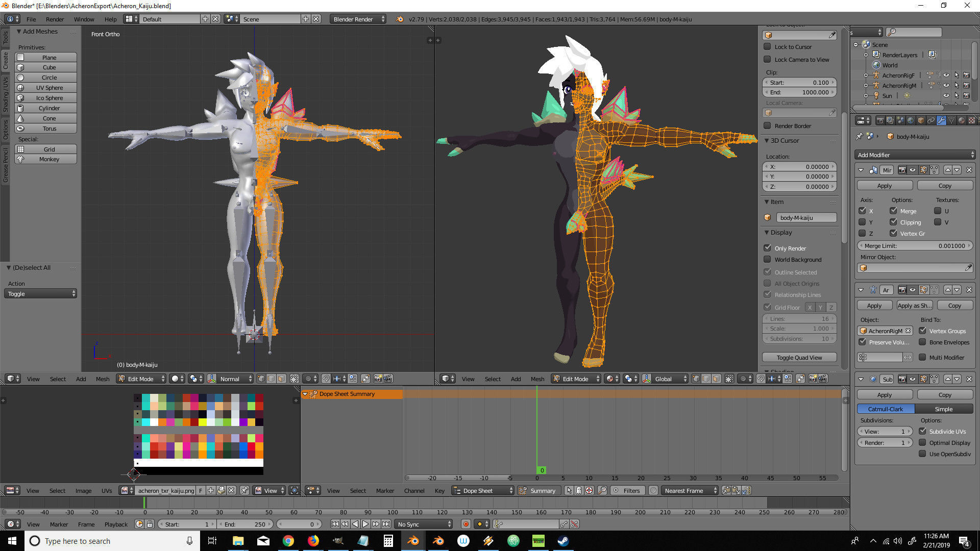
Task: Click the Toggle Quad View button
Action: tap(799, 357)
